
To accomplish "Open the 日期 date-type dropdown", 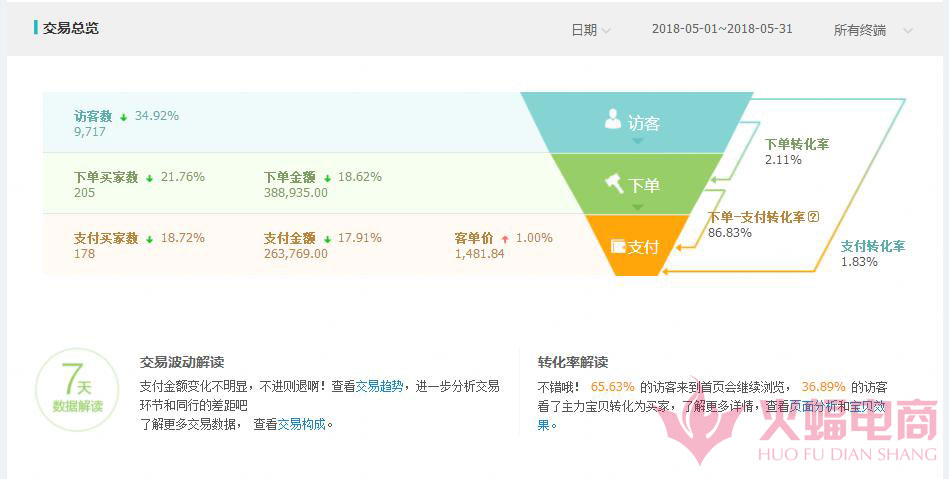I will 590,30.
